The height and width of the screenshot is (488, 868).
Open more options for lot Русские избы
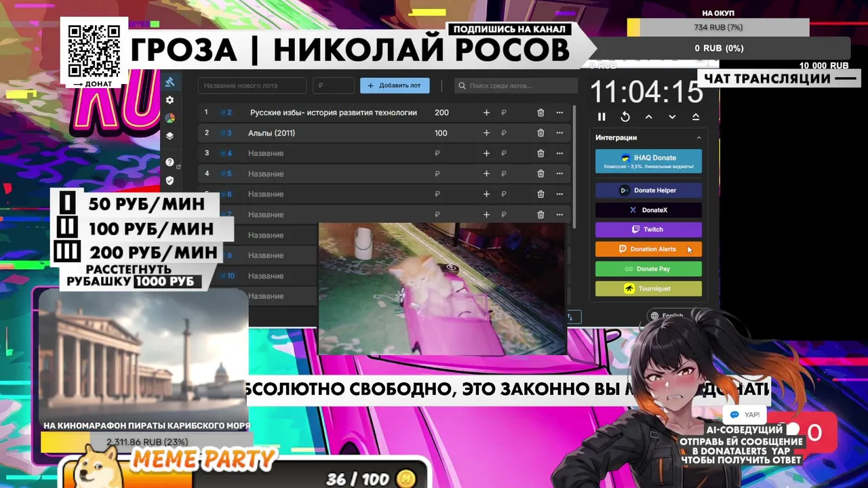tap(559, 113)
